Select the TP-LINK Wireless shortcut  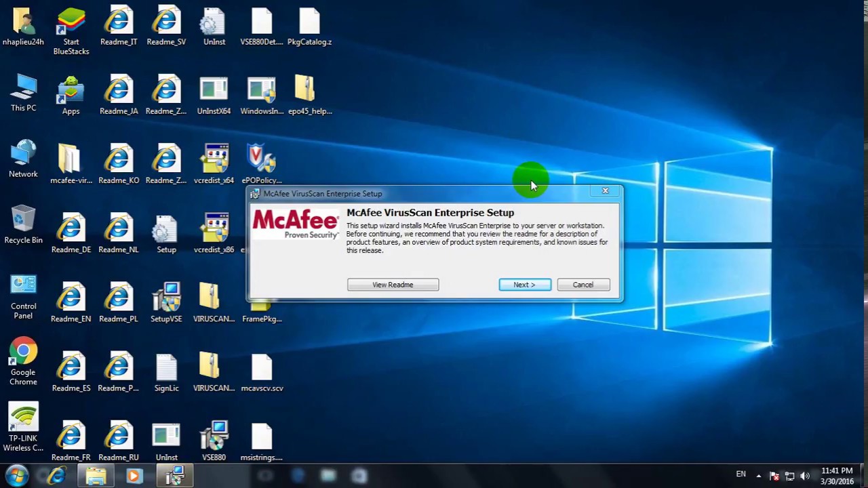tap(23, 418)
